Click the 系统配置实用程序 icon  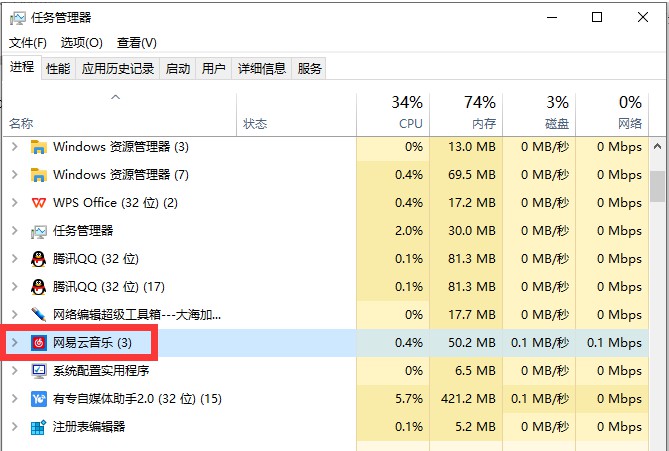point(38,371)
